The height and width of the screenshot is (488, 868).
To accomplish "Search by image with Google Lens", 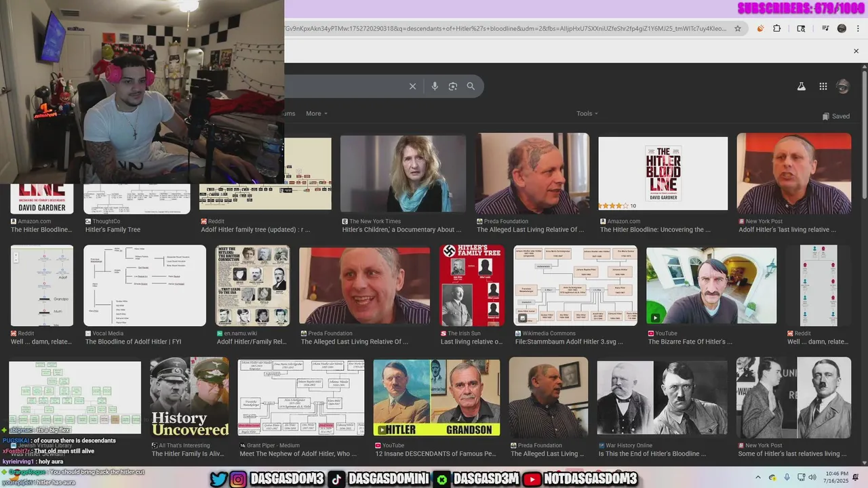I will 453,86.
